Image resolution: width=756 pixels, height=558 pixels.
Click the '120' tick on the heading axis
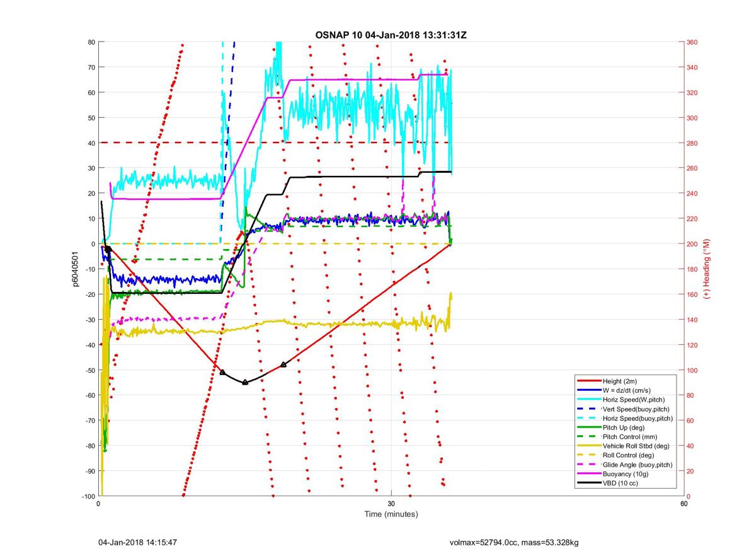click(x=693, y=345)
